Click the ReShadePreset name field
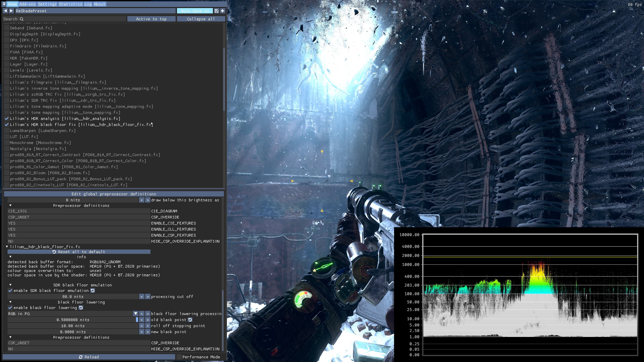Viewport: 644px width, 362px height. tap(95, 11)
